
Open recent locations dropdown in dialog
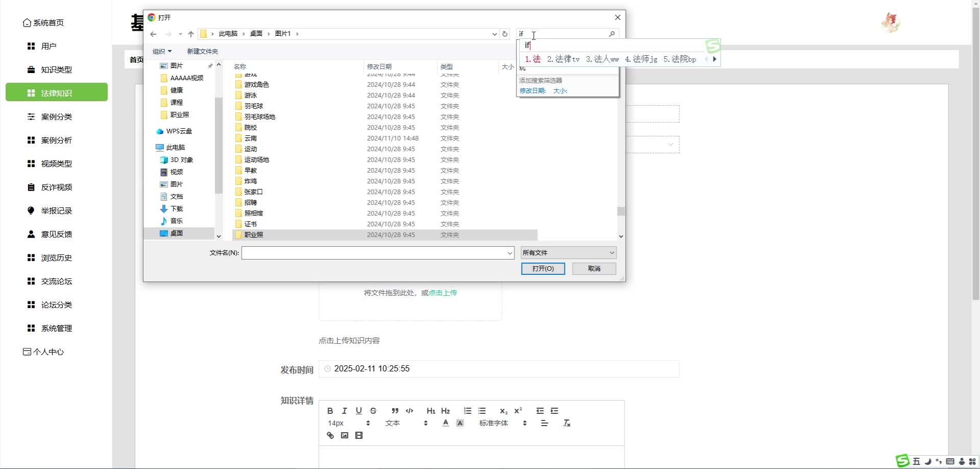[x=180, y=34]
